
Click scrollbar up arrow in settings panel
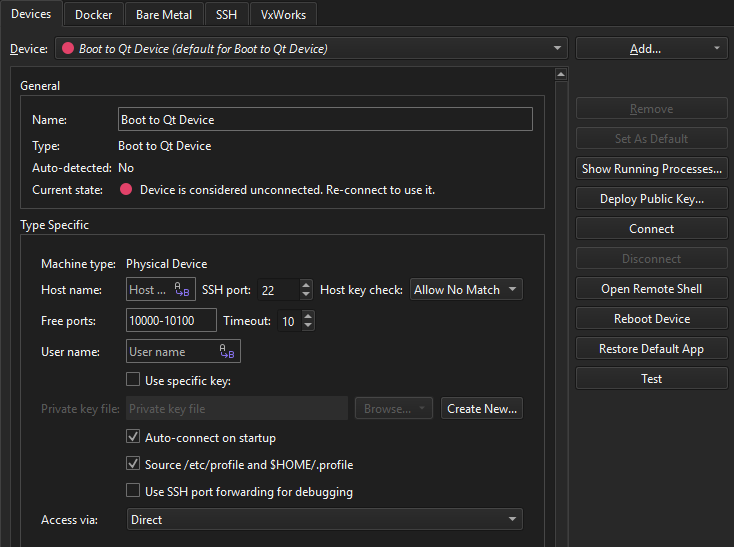click(x=561, y=74)
